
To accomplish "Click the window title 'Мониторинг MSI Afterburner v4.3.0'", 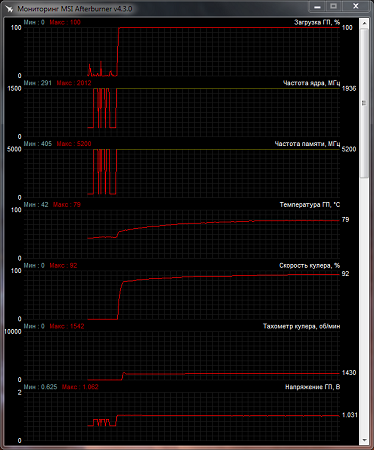I will (x=75, y=9).
